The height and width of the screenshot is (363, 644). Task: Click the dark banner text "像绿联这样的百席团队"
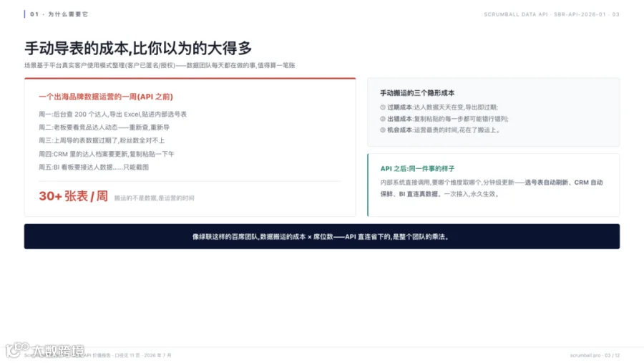point(321,237)
